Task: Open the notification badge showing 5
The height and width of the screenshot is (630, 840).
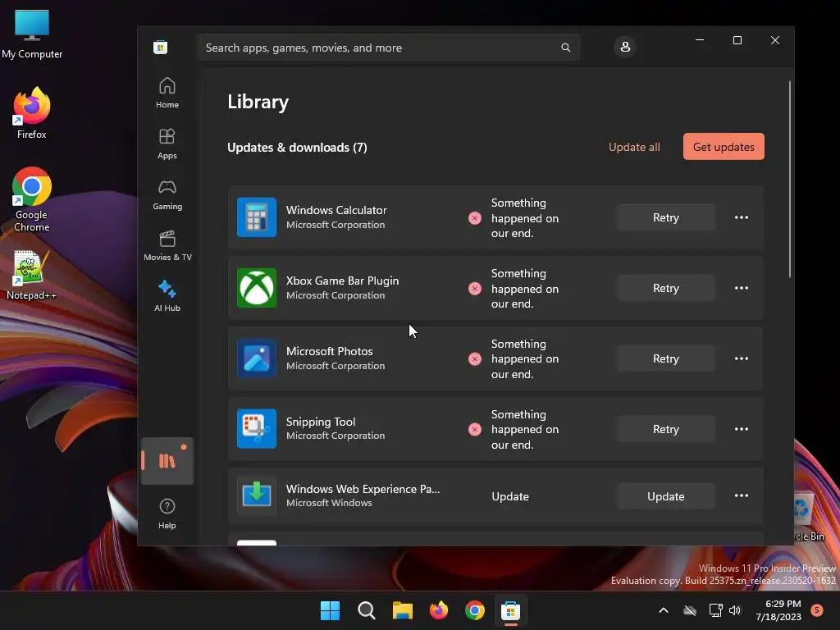Action: (817, 609)
